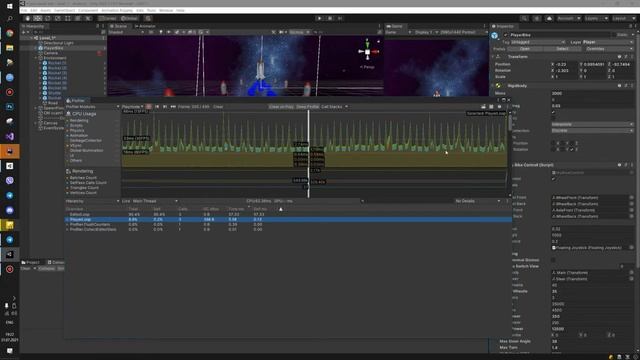
Task: Click Clear button in Profiler
Action: click(x=218, y=107)
